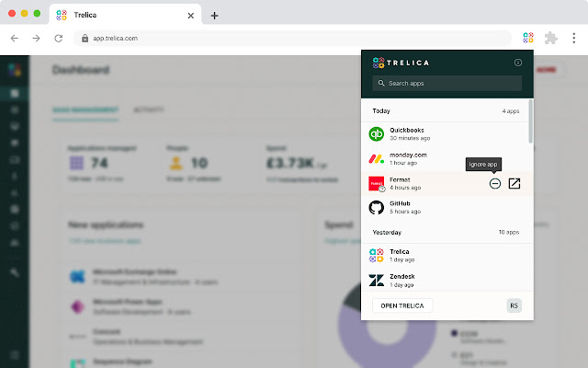Click the popup list scrollbar
Screen dimensions: 588x368
(x=531, y=121)
